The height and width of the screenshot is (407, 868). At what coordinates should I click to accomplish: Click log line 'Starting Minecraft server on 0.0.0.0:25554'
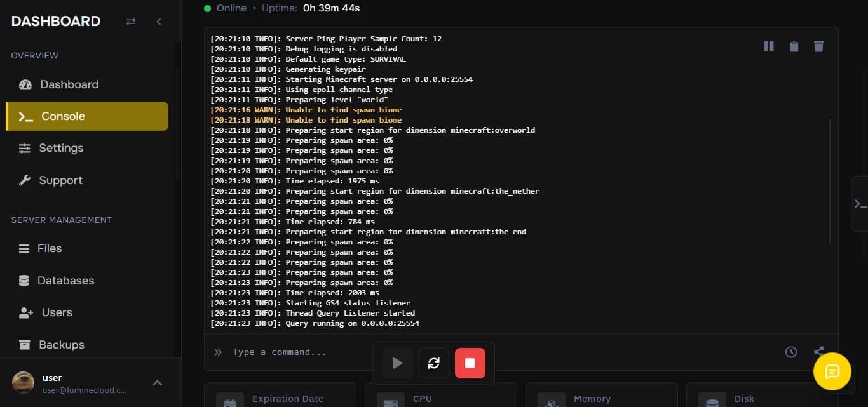tap(342, 79)
